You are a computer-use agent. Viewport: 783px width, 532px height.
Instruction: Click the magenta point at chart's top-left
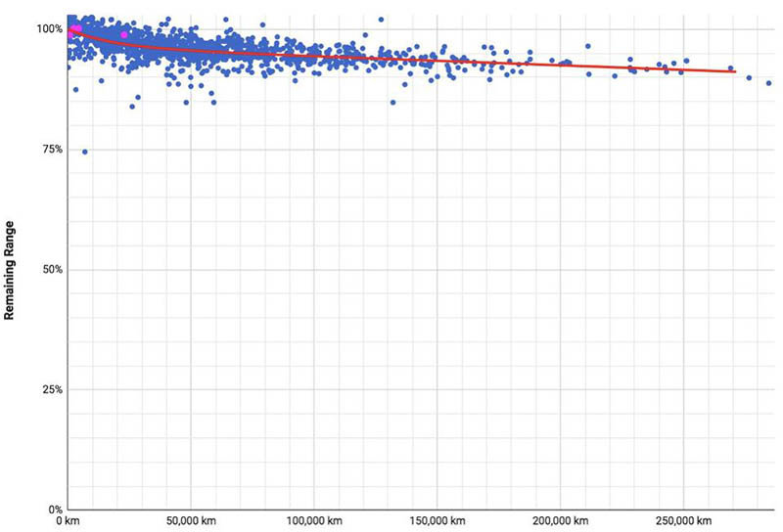[74, 28]
